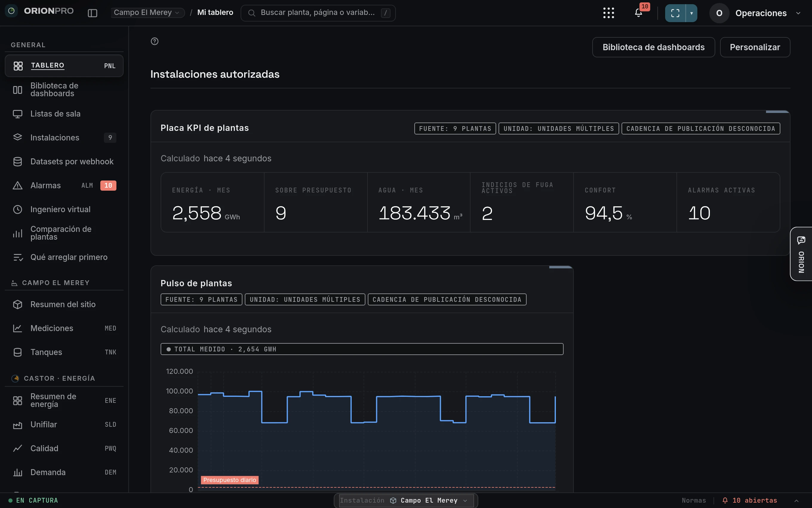The width and height of the screenshot is (812, 508).
Task: Click the Resumen del sitio cube icon
Action: [17, 305]
